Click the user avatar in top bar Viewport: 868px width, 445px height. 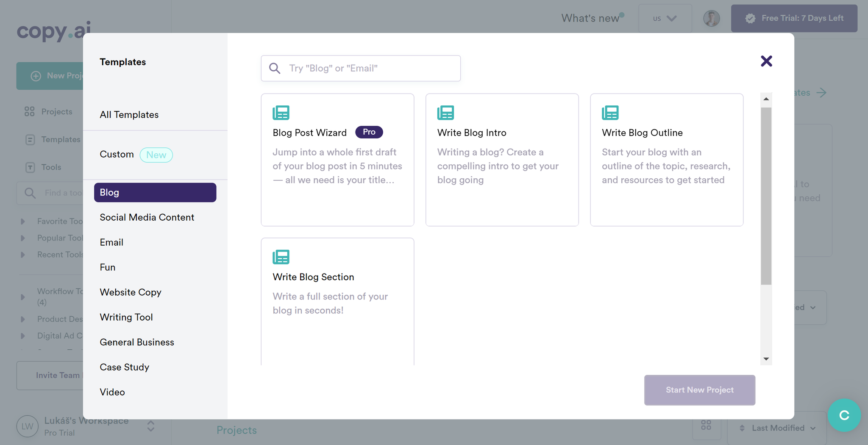coord(712,19)
